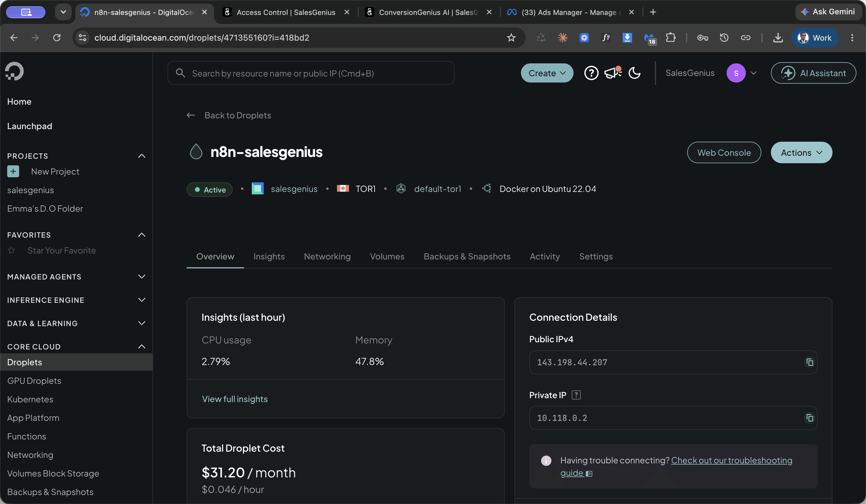Click the back arrow beside Back to Droplets

(x=191, y=115)
